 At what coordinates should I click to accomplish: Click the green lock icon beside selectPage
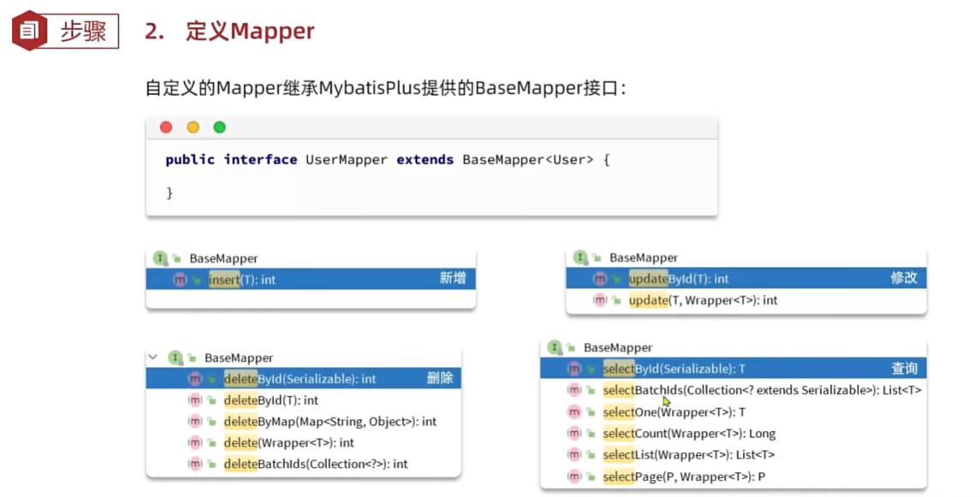591,476
